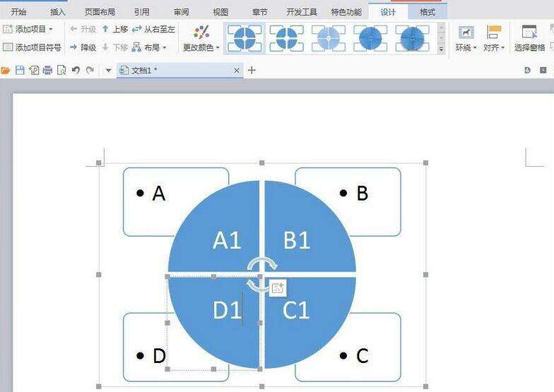This screenshot has width=554, height=392.
Task: Click the open folder icon
Action: (6, 71)
